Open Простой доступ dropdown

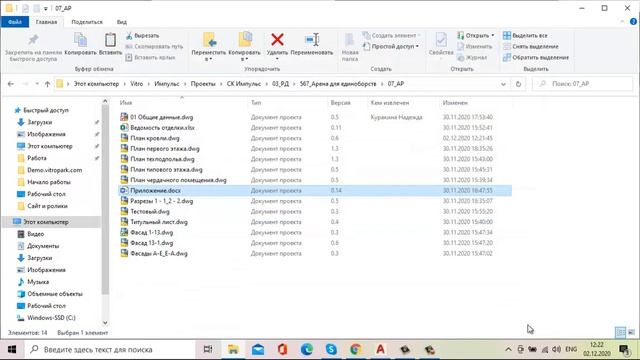[x=391, y=47]
